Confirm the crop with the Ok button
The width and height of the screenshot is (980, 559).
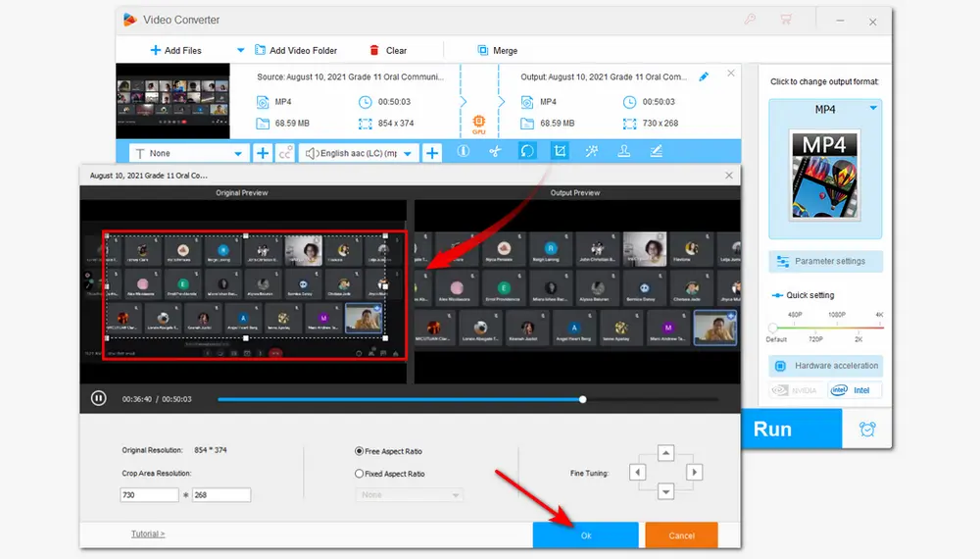point(585,535)
